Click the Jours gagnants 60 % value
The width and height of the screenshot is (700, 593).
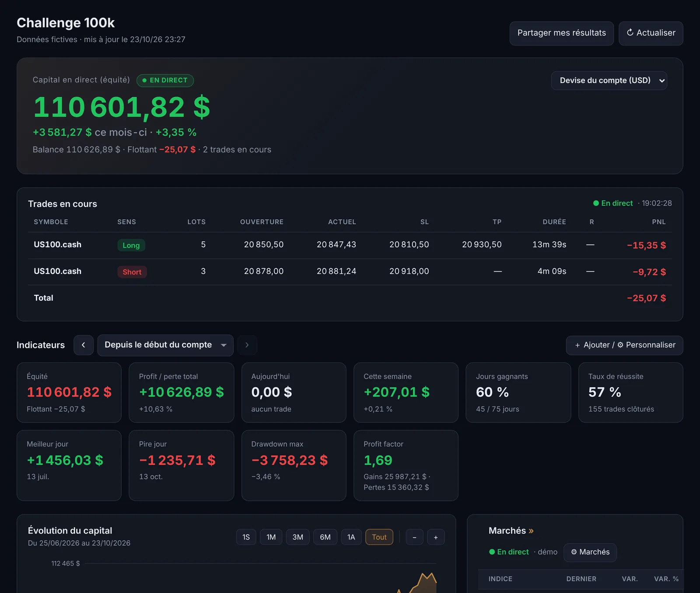coord(492,393)
